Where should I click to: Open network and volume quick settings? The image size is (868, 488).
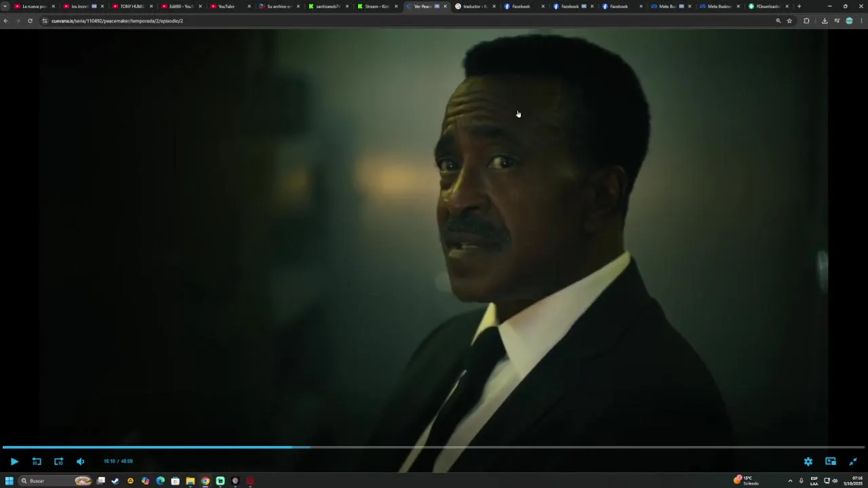(x=831, y=481)
